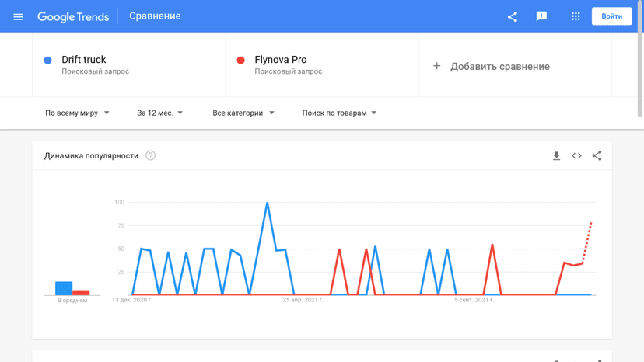Image resolution: width=644 pixels, height=362 pixels.
Task: Open embed code for the chart
Action: pyautogui.click(x=576, y=155)
